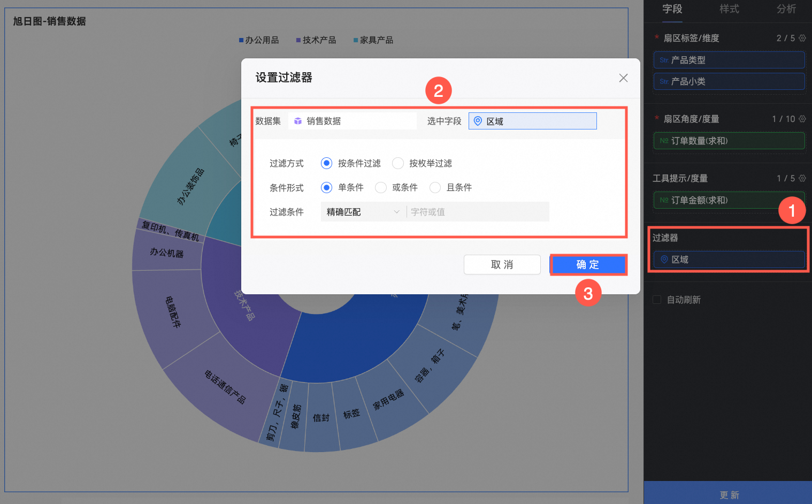Click the 橡皮筋 chart sector
Image resolution: width=812 pixels, height=504 pixels.
coord(295,416)
